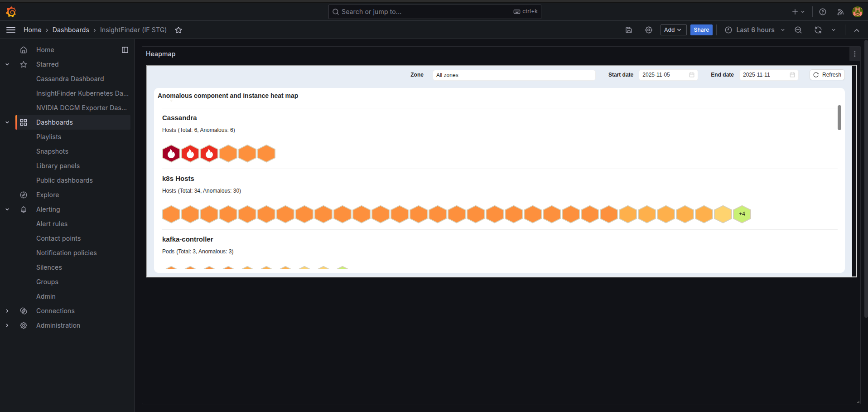Collapse the top toolbar with chevron
The image size is (868, 412).
click(x=856, y=30)
